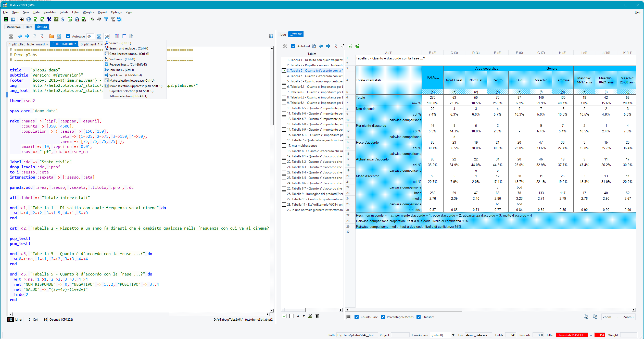
Task: Click the blue round sigma toolbar icon
Action: tap(29, 19)
